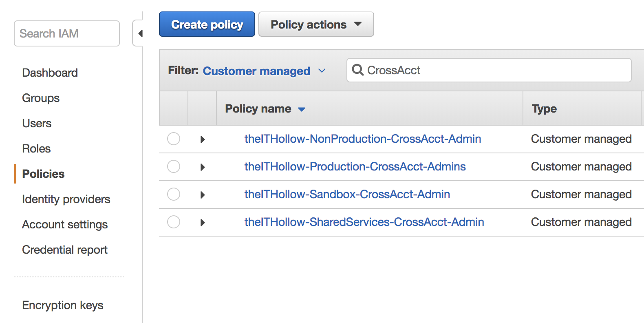Choose the theITHollow-SharedServices-CrossAcct-Admin radio button
The height and width of the screenshot is (323, 644).
[174, 222]
